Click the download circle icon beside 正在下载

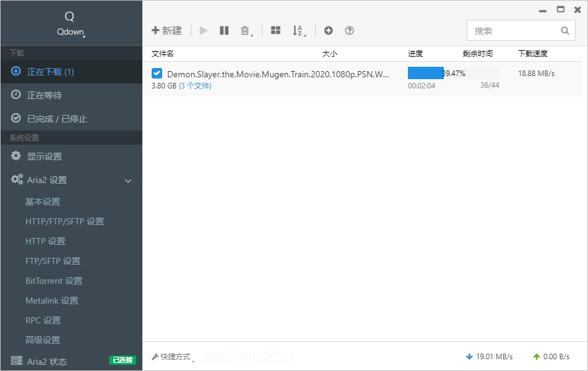[15, 71]
